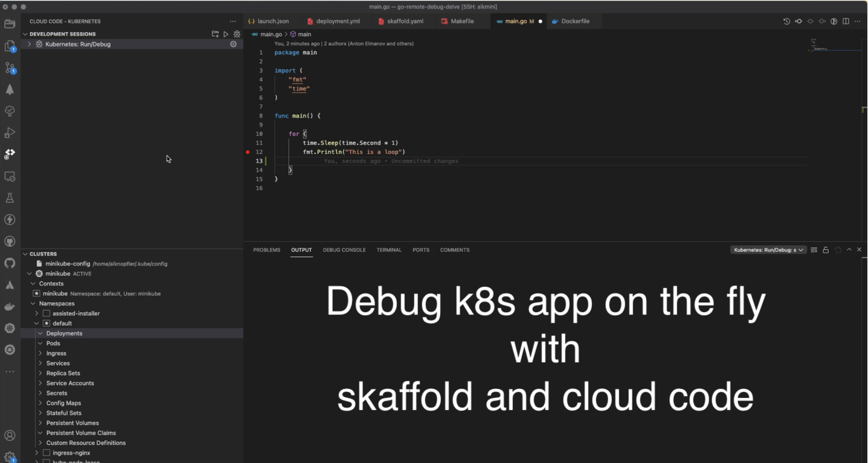Start a Kubernetes run session with play icon
The height and width of the screenshot is (463, 868).
pos(226,34)
